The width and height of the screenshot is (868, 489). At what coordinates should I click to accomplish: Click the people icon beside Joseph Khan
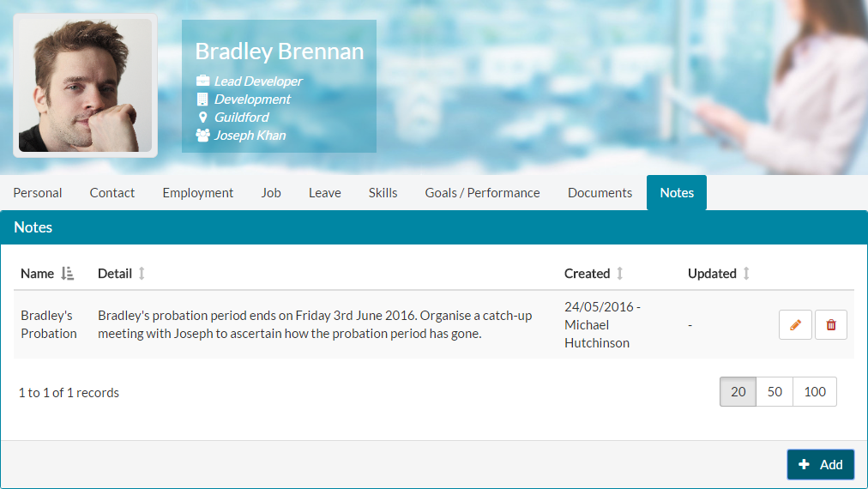(202, 136)
